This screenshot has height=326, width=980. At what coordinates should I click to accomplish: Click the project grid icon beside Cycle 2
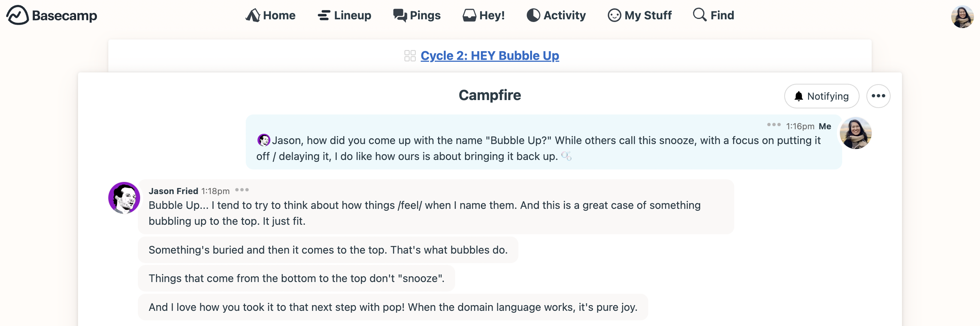pyautogui.click(x=410, y=56)
